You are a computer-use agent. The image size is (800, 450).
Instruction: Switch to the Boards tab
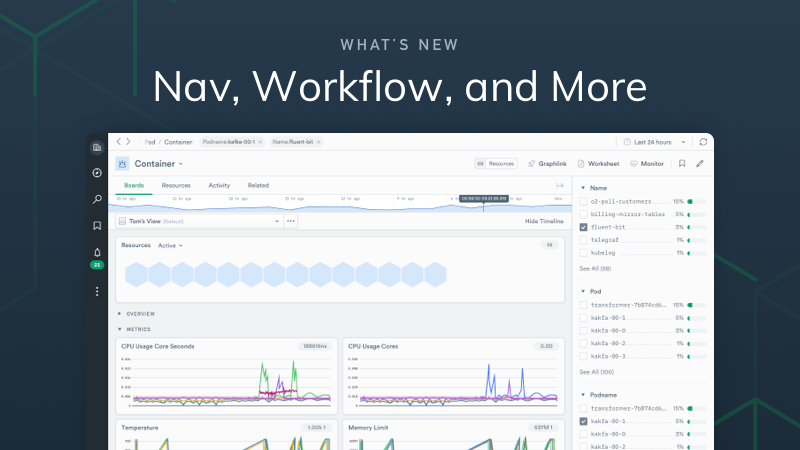point(134,186)
